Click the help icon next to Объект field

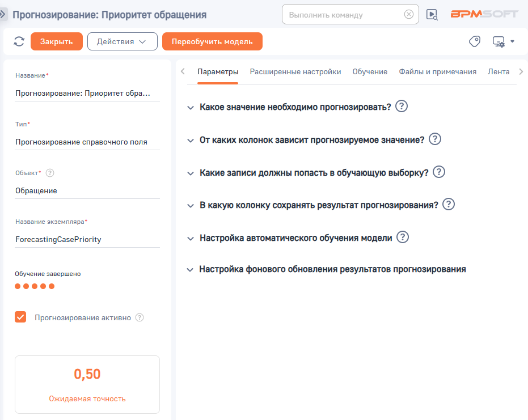(50, 173)
